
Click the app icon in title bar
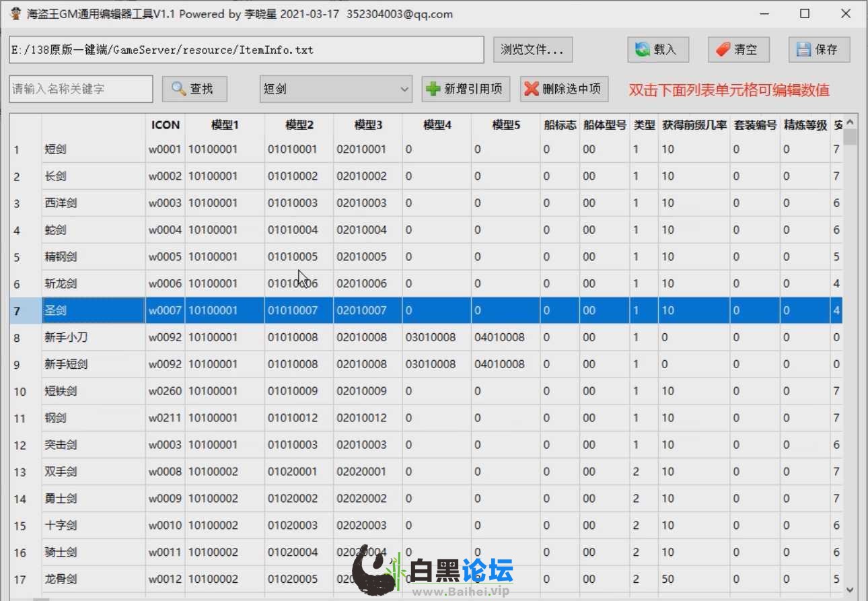click(15, 13)
